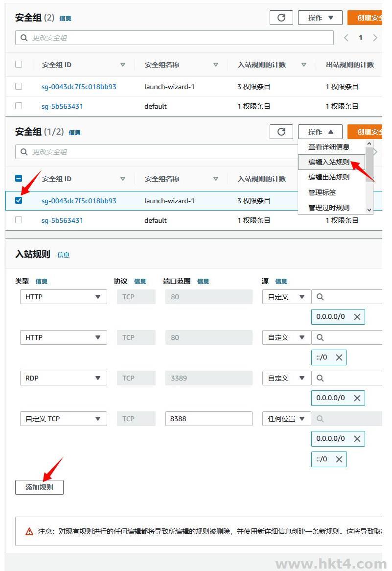The image size is (392, 571).
Task: Click 信息 link beside 安全组 (2) heading
Action: [x=65, y=18]
